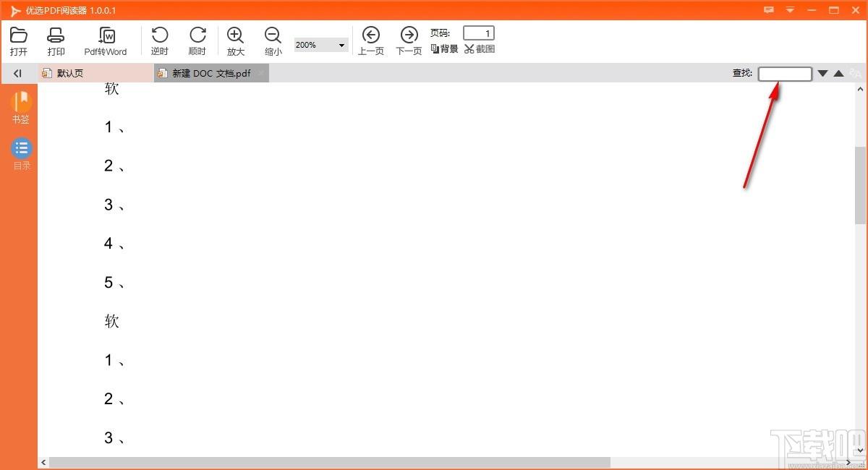
Task: Click the horizontal scrollbar left arrow
Action: [43, 462]
